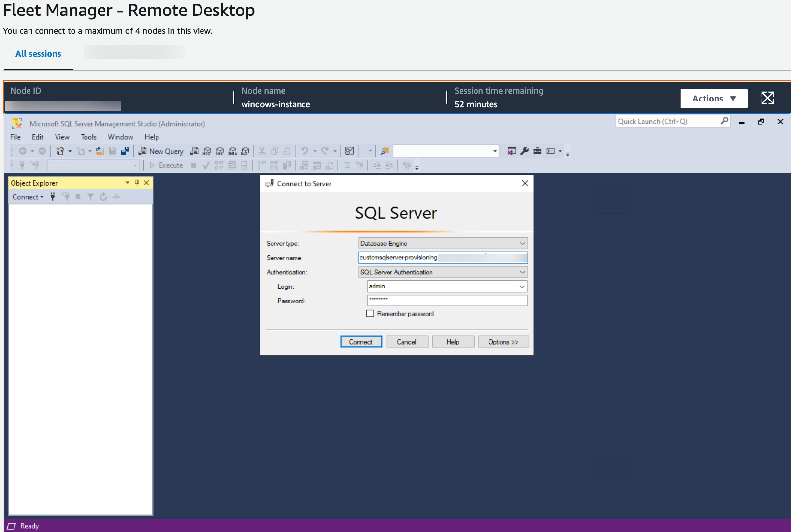This screenshot has height=532, width=791.
Task: Close the Connect to Server dialog
Action: pos(525,183)
